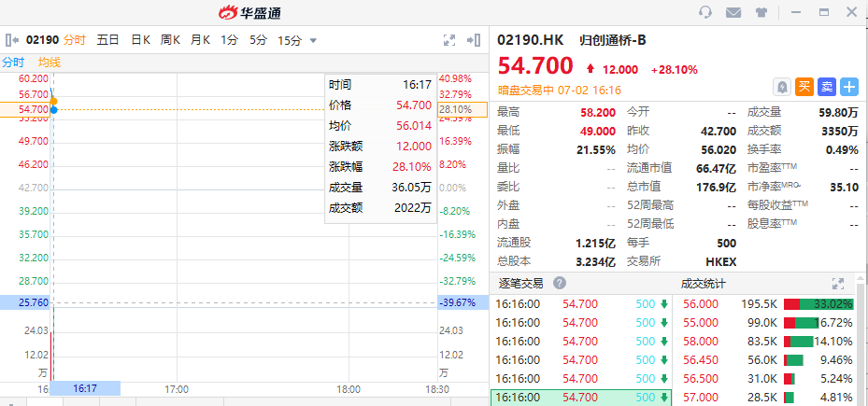Expand the chart to fullscreen
The width and height of the screenshot is (868, 406).
click(x=448, y=40)
